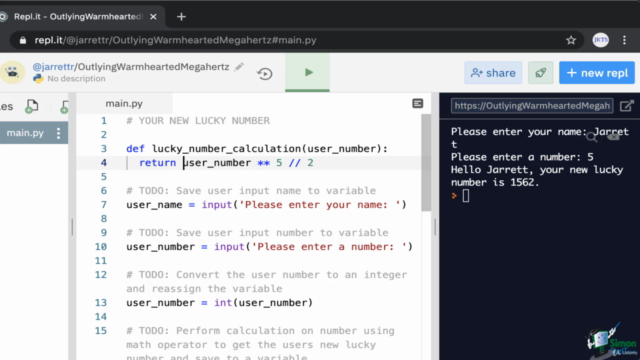Click the 'TODO: Convert the user number' comment
The height and width of the screenshot is (360, 640).
tap(267, 282)
